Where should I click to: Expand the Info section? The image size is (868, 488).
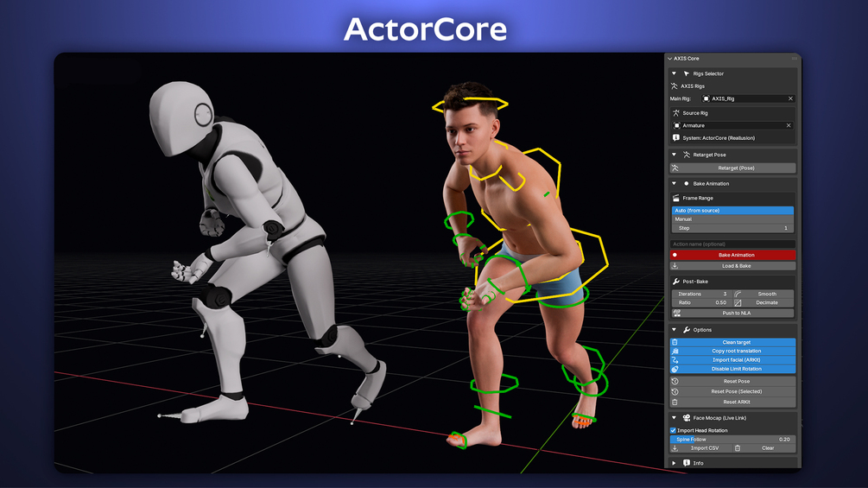click(674, 463)
